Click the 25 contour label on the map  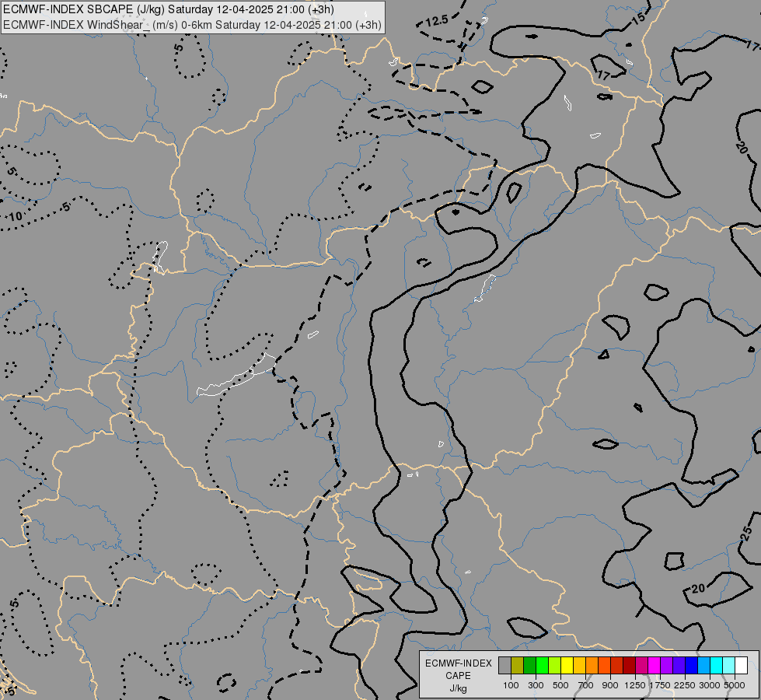748,534
